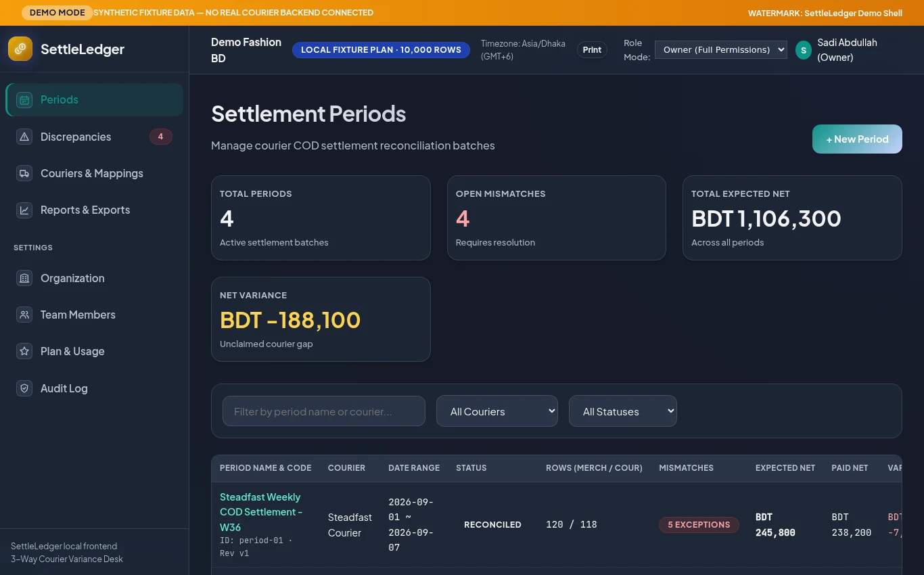This screenshot has height=575, width=924.
Task: Click the Discrepancies count badge 4
Action: tap(160, 137)
